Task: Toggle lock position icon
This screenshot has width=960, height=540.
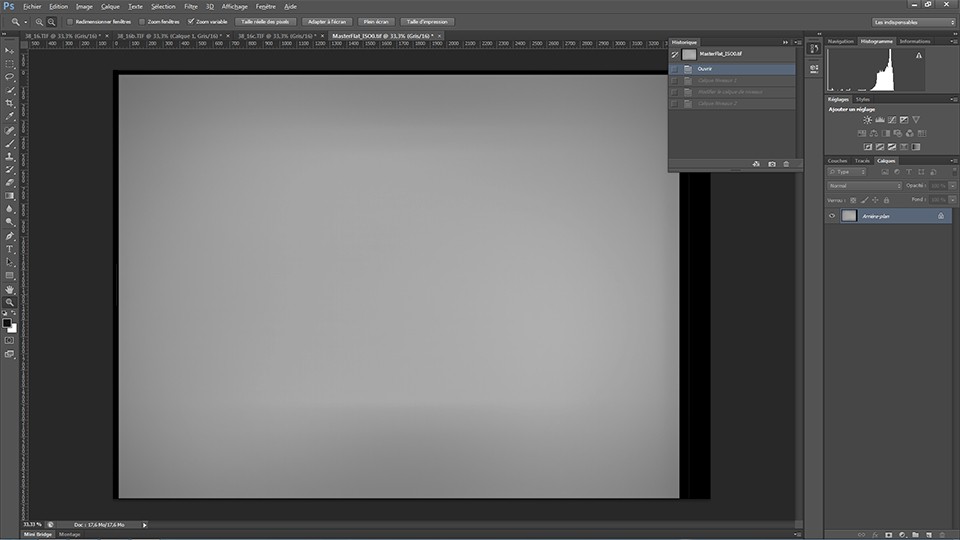Action: pos(876,200)
